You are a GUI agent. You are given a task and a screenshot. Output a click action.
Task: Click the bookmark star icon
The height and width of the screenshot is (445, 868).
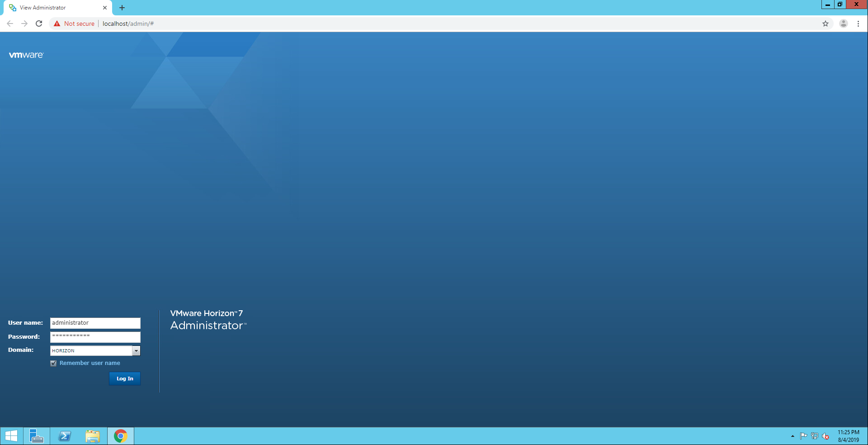[x=825, y=24]
